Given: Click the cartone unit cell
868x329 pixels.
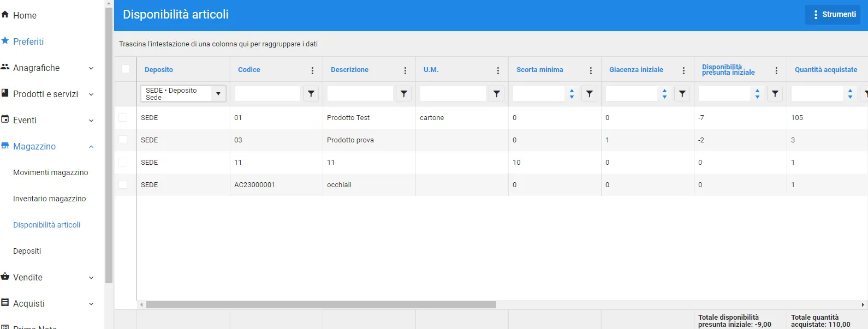Looking at the screenshot, I should (x=462, y=117).
